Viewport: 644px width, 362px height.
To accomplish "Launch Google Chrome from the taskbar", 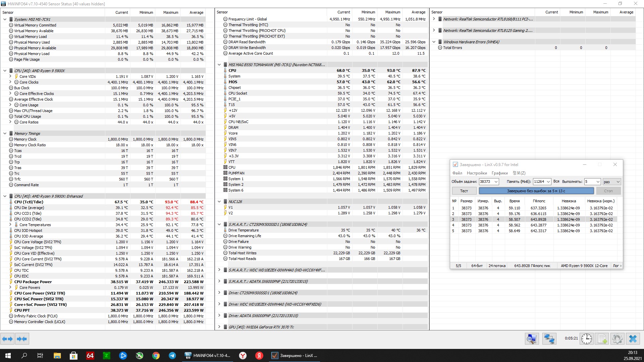I will (x=156, y=356).
